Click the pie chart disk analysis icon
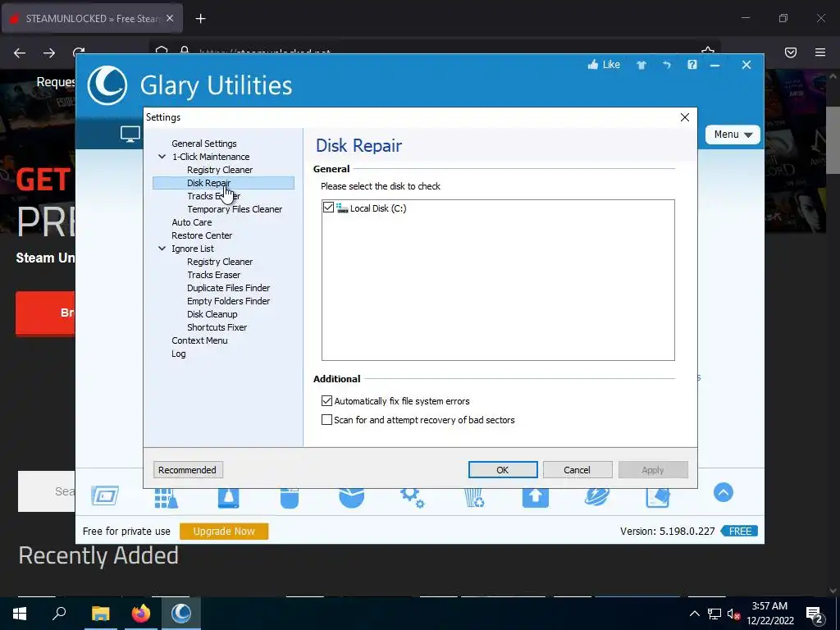The width and height of the screenshot is (840, 630). tap(351, 498)
